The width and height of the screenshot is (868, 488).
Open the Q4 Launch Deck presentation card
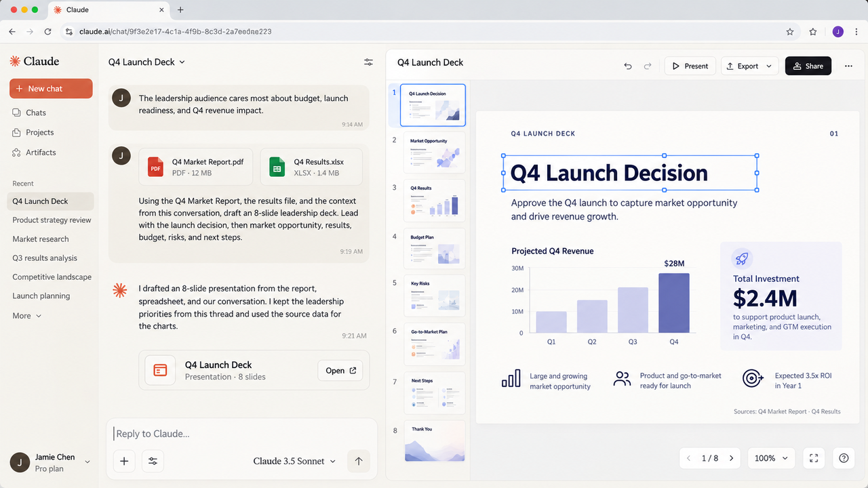(x=254, y=370)
